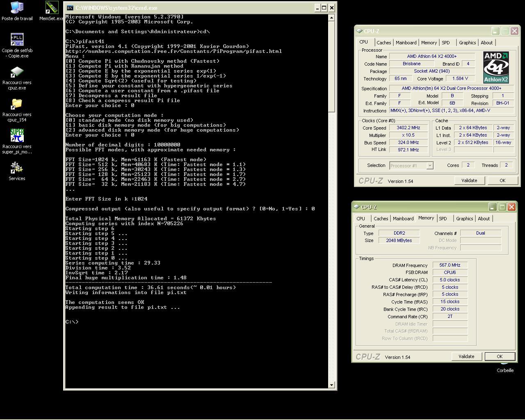This screenshot has width=525, height=420.
Task: Minimize the top CPU-Z window
Action: [495, 31]
